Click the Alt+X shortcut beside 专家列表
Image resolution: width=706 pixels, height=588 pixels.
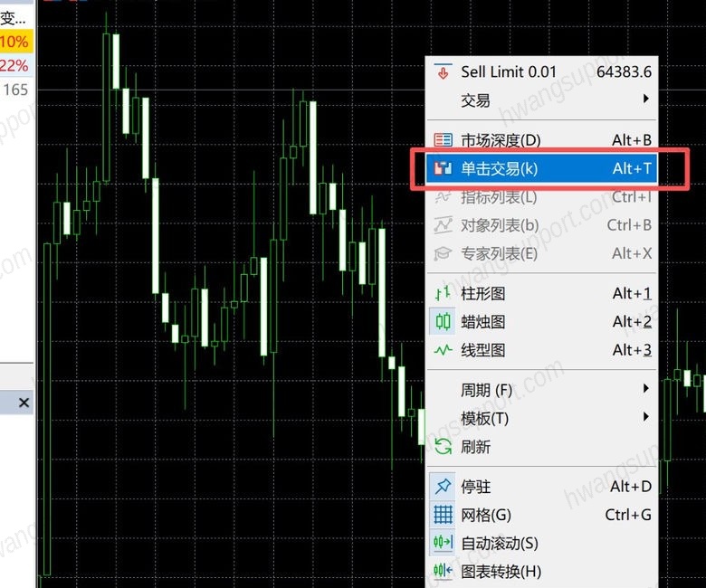(632, 253)
